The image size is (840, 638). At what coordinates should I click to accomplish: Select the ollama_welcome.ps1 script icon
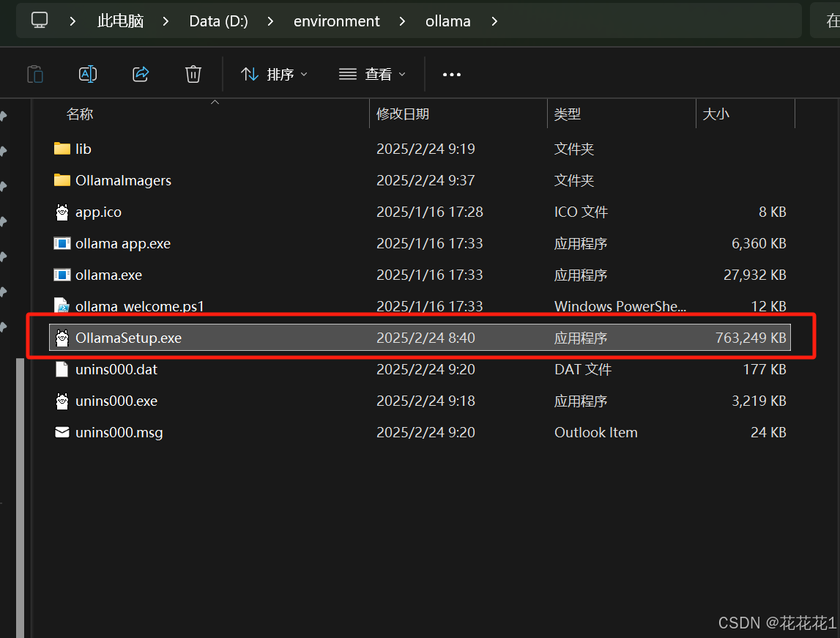(62, 305)
